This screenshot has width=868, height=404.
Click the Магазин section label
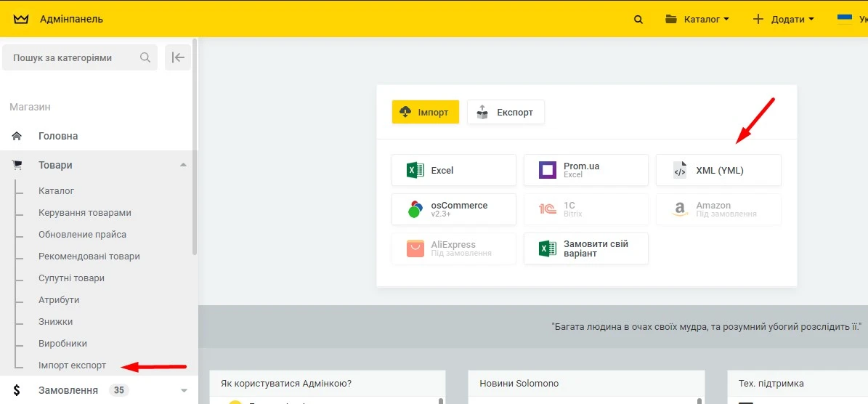pyautogui.click(x=31, y=107)
